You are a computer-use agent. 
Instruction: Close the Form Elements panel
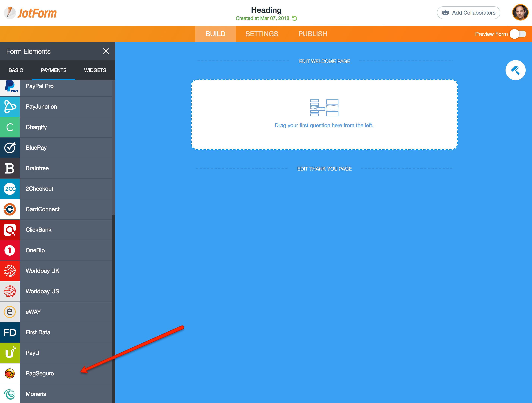tap(106, 51)
